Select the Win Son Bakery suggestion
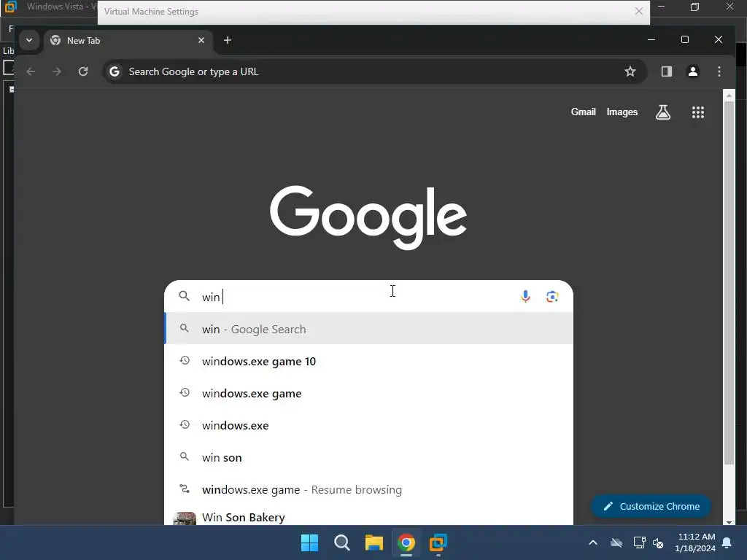The width and height of the screenshot is (747, 560). tap(368, 516)
